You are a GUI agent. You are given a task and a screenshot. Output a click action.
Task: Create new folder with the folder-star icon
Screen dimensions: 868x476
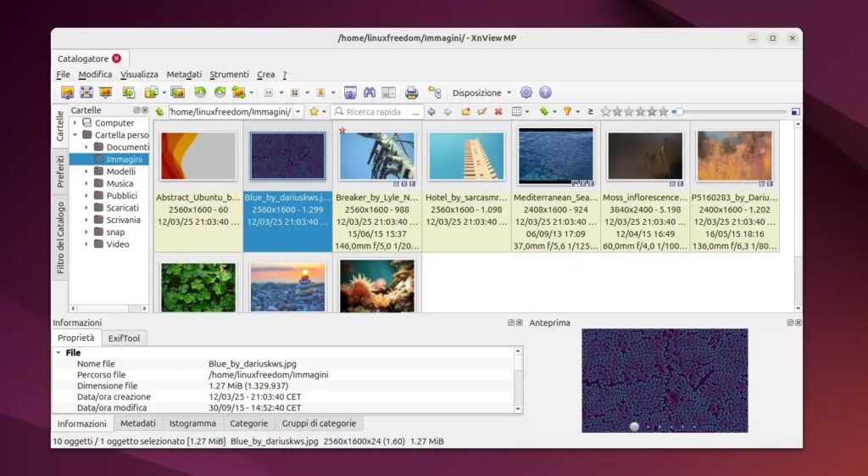[465, 112]
